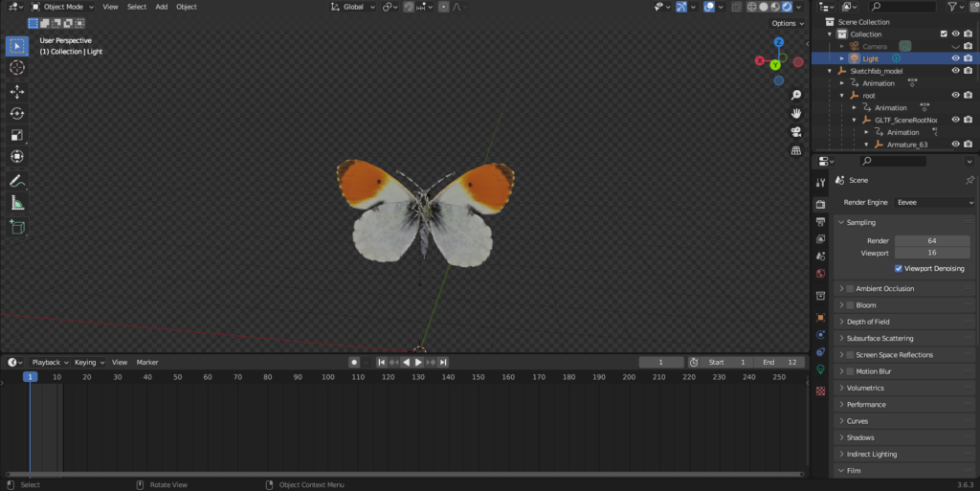Viewport: 980px width, 491px height.
Task: Open the Object Mode dropdown
Action: click(63, 7)
